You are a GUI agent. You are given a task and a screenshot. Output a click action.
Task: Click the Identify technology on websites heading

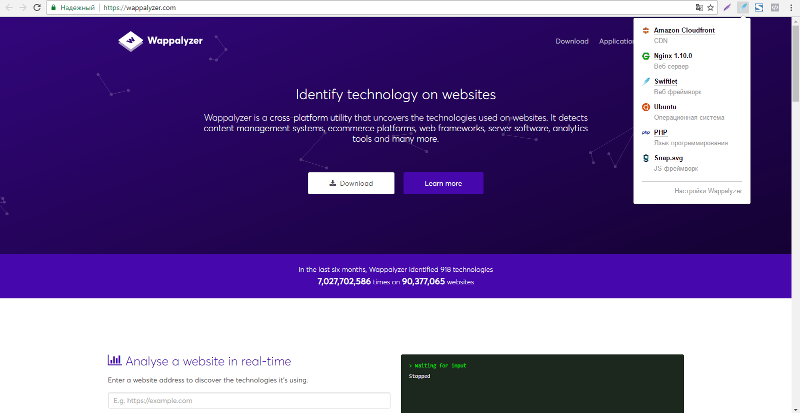coord(396,94)
